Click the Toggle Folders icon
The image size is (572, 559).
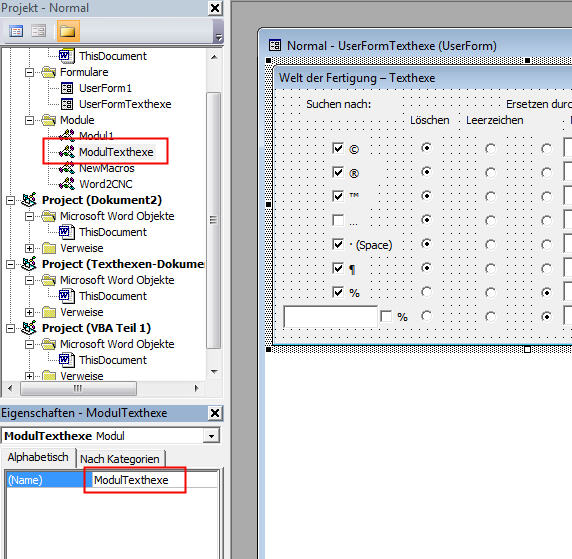(x=68, y=31)
